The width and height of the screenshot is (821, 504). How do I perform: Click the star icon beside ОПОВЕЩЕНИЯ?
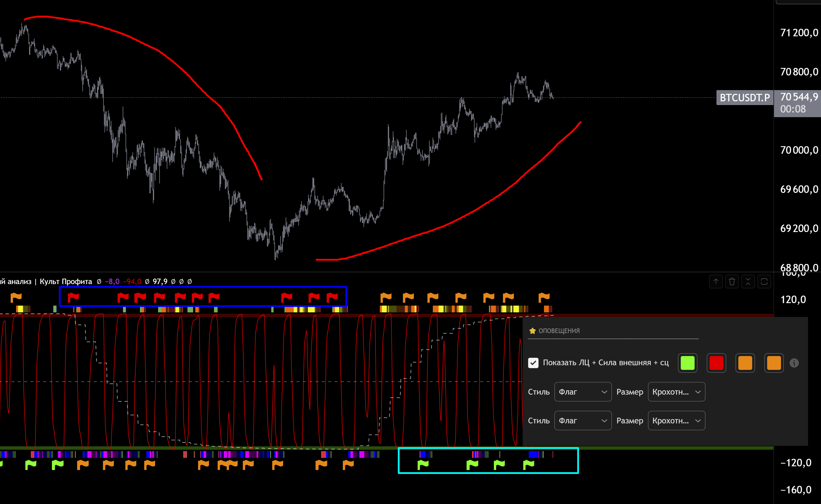[x=532, y=331]
